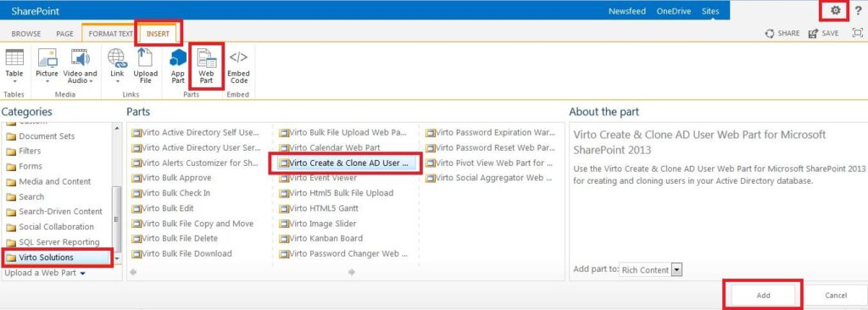Select the Virto Image Slider part
Screen dimensions: 868x310
coord(318,224)
